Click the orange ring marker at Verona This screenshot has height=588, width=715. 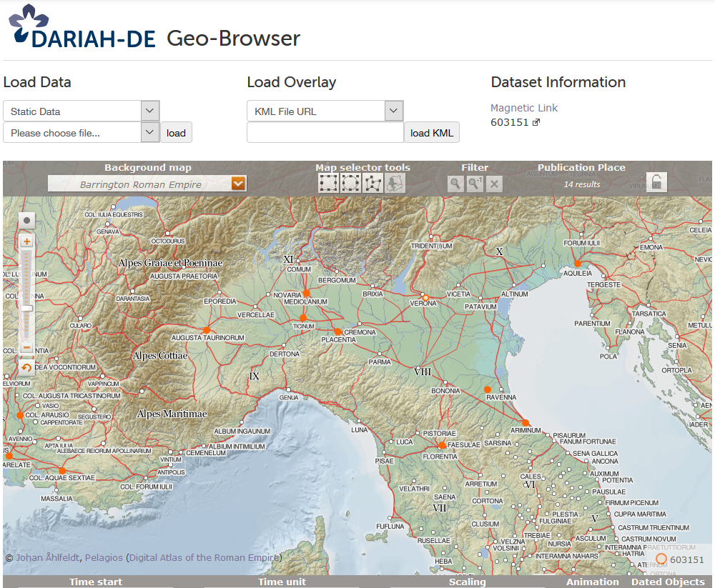coord(425,298)
